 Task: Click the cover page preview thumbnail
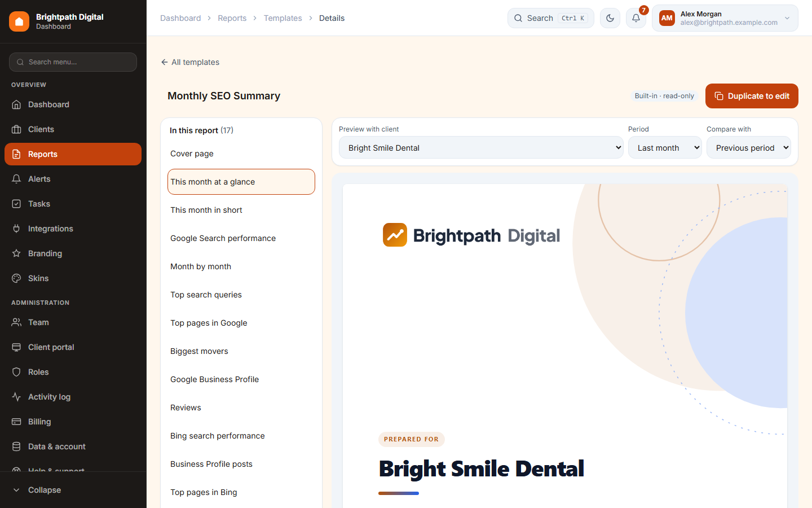(565, 345)
